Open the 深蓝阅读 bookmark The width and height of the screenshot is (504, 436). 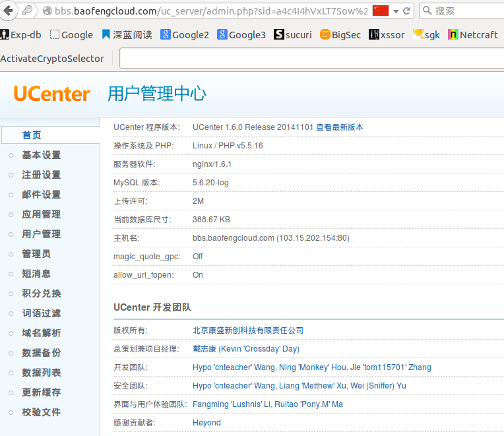(x=127, y=35)
